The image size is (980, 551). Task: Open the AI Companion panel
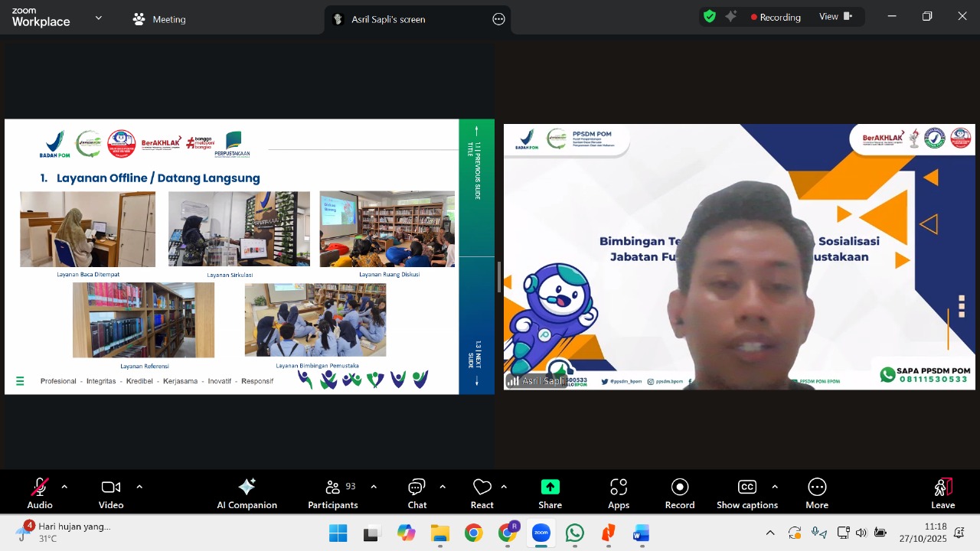(247, 493)
